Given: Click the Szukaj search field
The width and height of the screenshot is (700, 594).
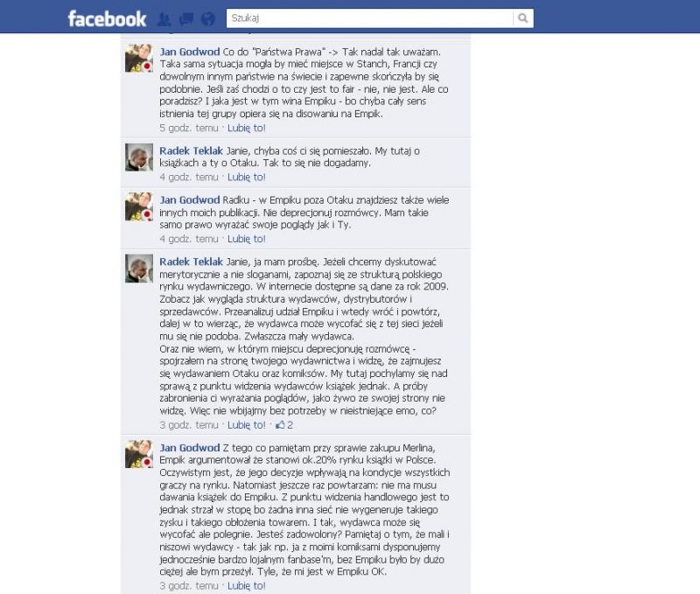Looking at the screenshot, I should point(369,18).
